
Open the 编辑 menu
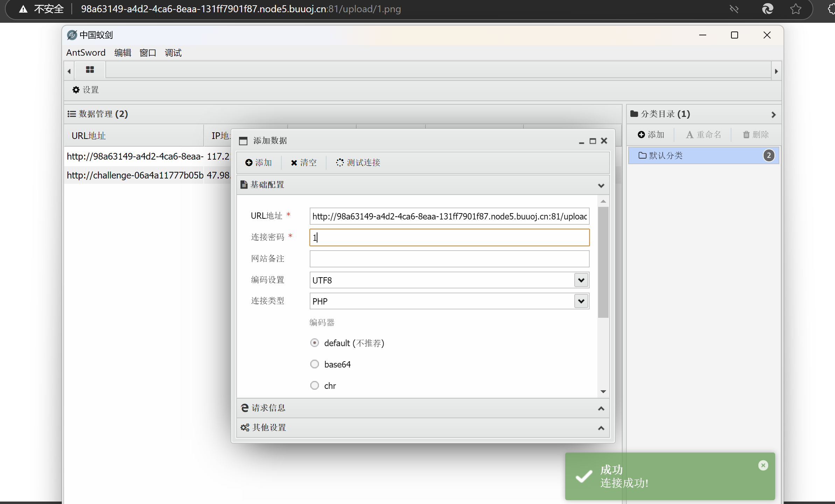pos(122,53)
